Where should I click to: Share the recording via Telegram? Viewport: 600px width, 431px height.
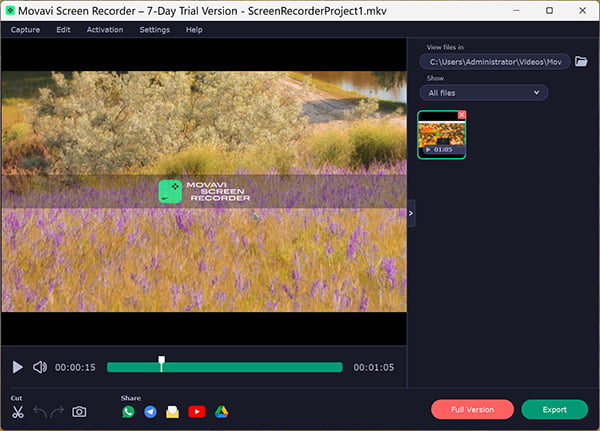[150, 412]
